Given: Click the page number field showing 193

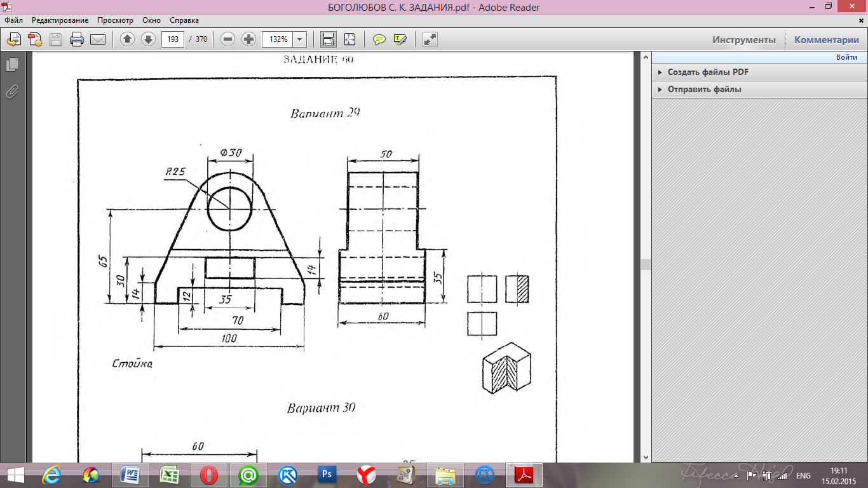Looking at the screenshot, I should coord(173,39).
